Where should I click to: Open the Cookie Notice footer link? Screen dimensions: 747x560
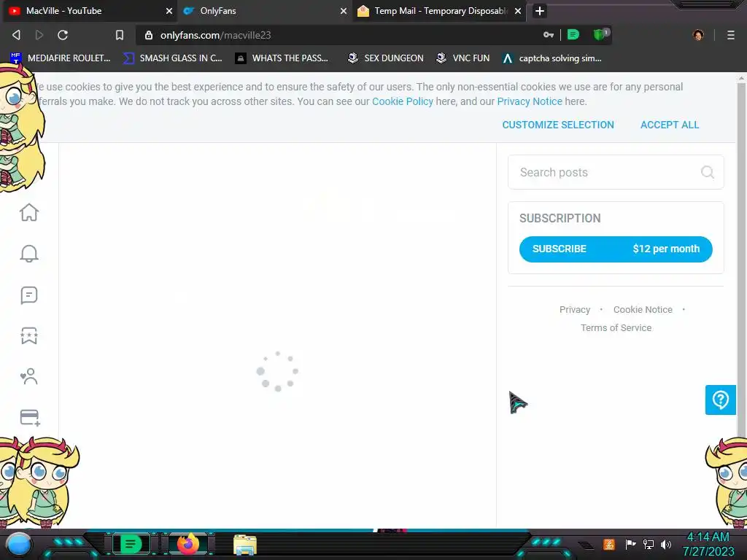643,309
